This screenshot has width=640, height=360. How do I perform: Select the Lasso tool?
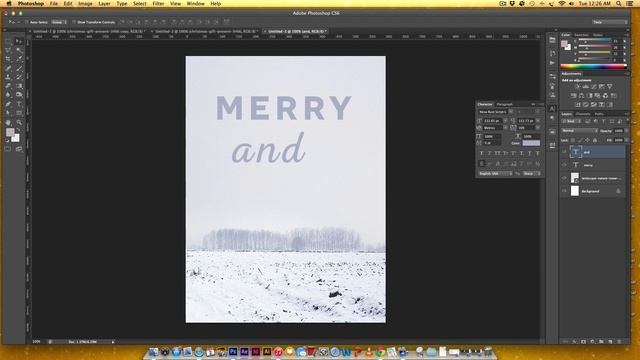pos(8,50)
